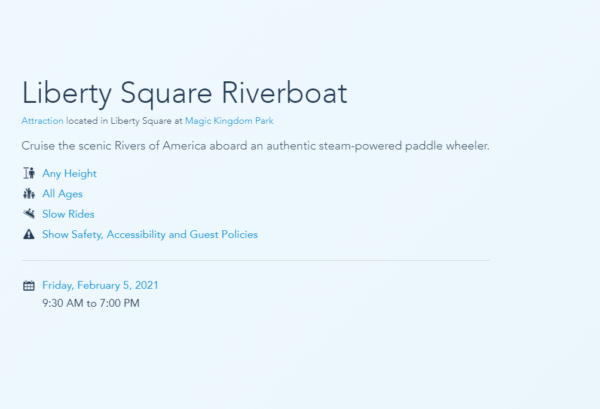The image size is (600, 409).
Task: Click the paddle wheeler description text
Action: [255, 147]
